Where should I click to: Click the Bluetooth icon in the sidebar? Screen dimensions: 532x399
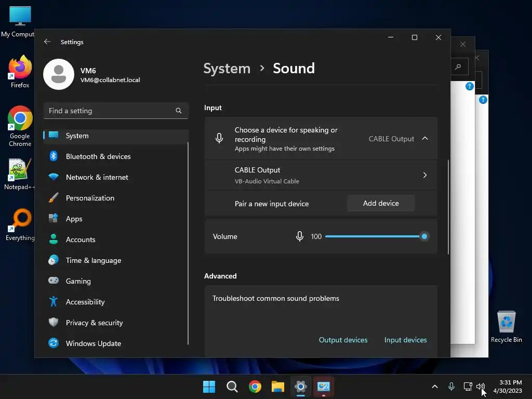click(54, 156)
